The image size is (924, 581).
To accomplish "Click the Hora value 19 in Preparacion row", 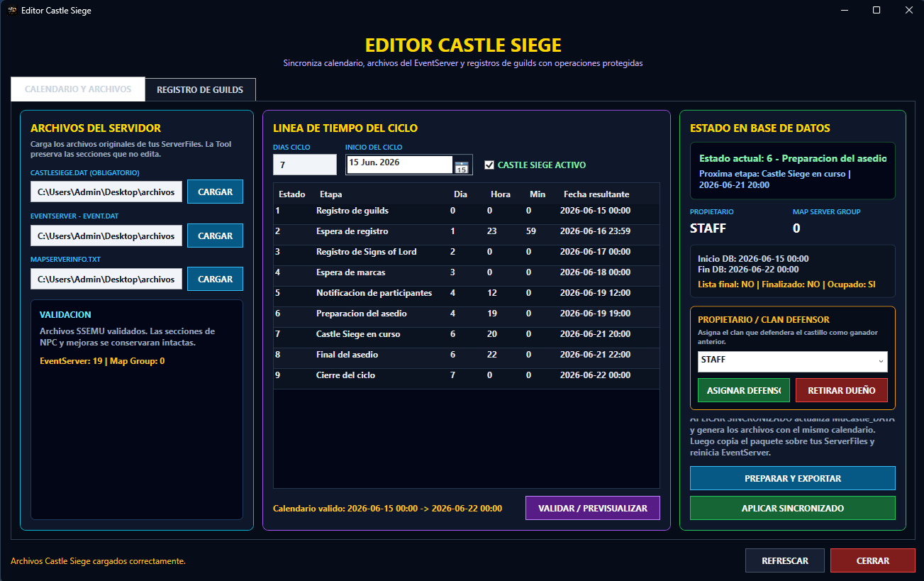I will (491, 314).
